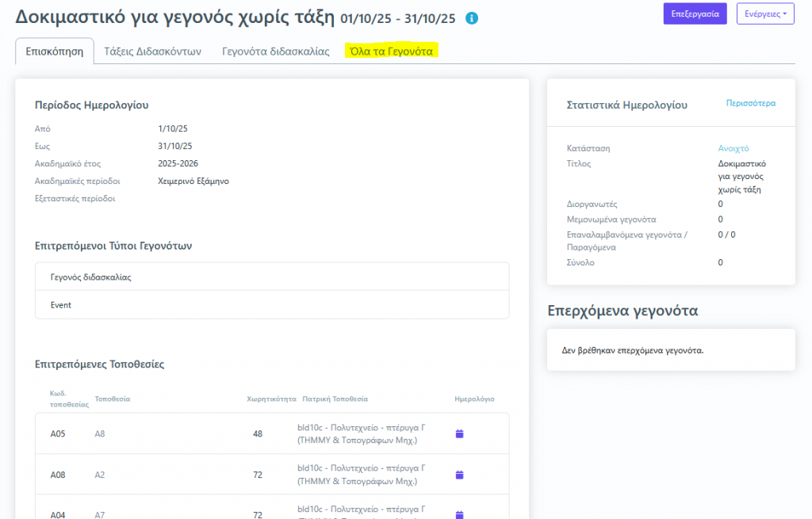Click the info icon beside the date range
Image resolution: width=812 pixels, height=519 pixels.
pyautogui.click(x=472, y=17)
